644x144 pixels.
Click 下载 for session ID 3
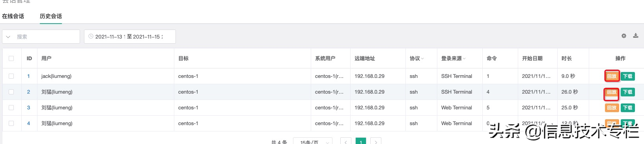(x=628, y=107)
